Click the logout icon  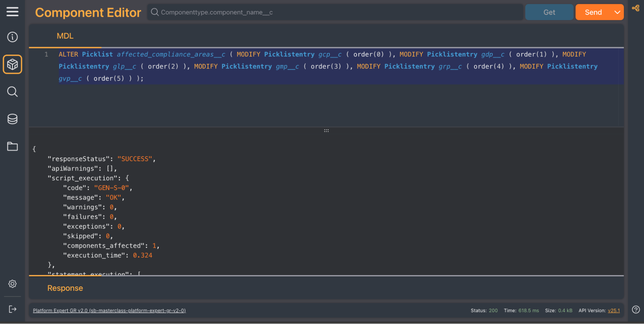click(x=12, y=309)
